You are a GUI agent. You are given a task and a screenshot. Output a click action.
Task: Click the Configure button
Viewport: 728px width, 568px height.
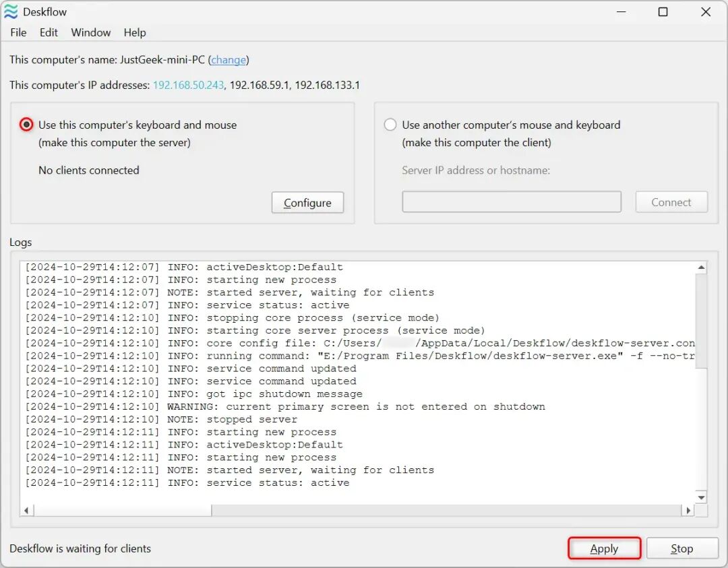coord(307,203)
